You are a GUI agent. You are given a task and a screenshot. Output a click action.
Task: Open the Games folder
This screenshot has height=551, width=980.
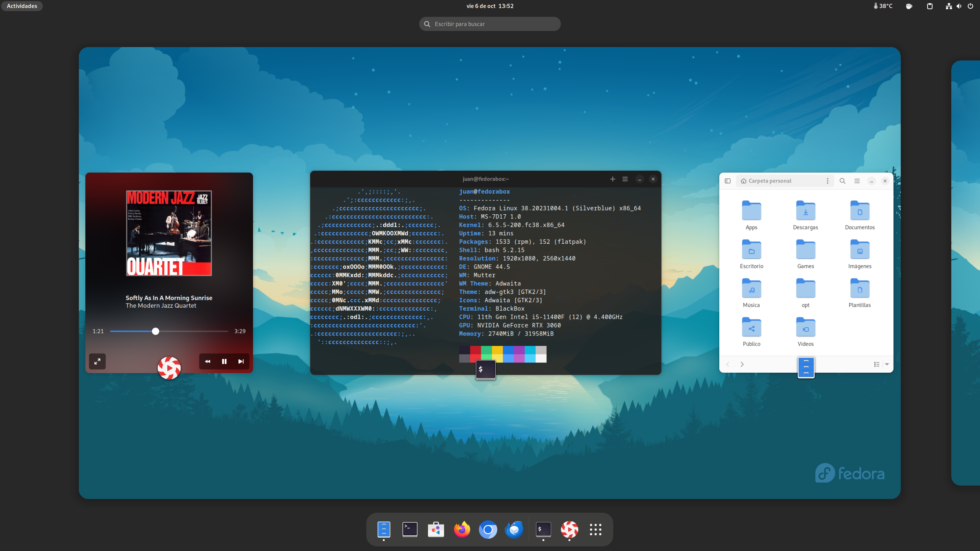805,254
